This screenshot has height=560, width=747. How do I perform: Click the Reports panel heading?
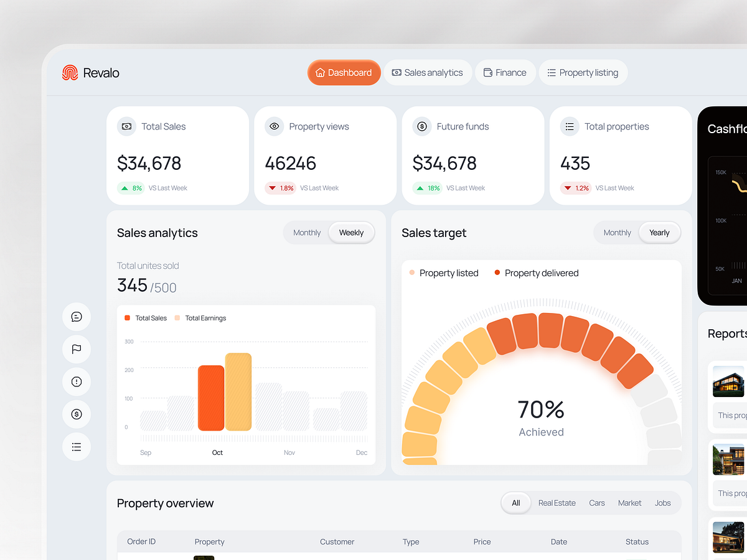727,334
